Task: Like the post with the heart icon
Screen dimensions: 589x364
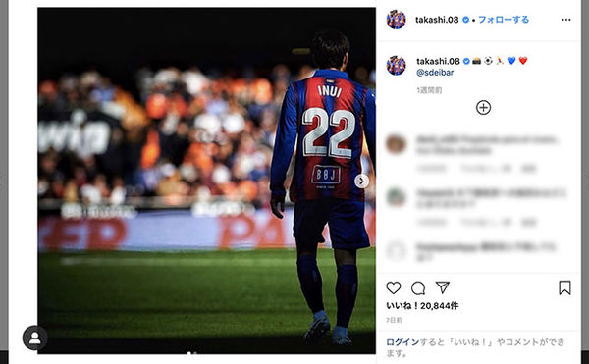Action: click(394, 287)
